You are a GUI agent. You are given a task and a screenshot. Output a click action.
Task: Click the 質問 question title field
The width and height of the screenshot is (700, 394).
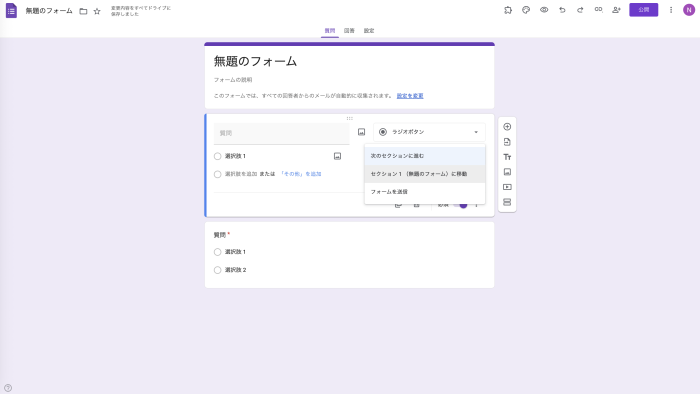pyautogui.click(x=282, y=133)
